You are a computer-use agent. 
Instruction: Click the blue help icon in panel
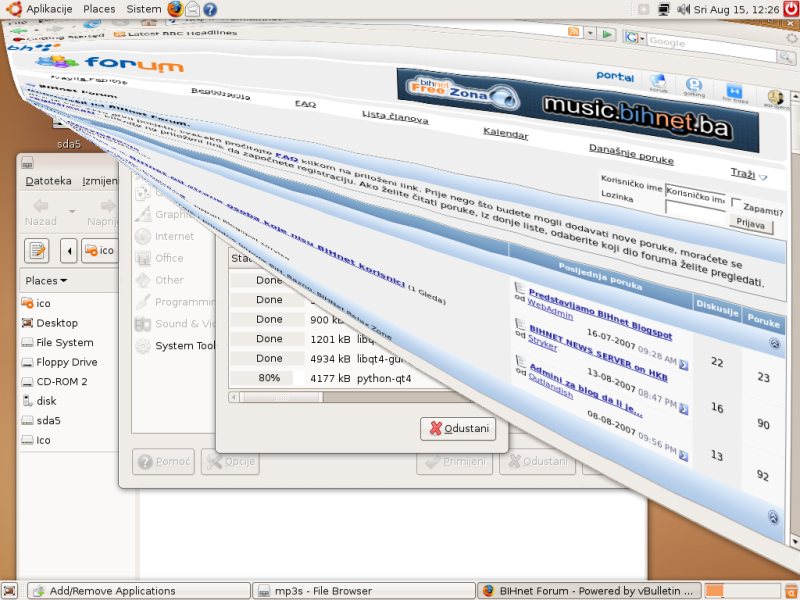coord(209,9)
